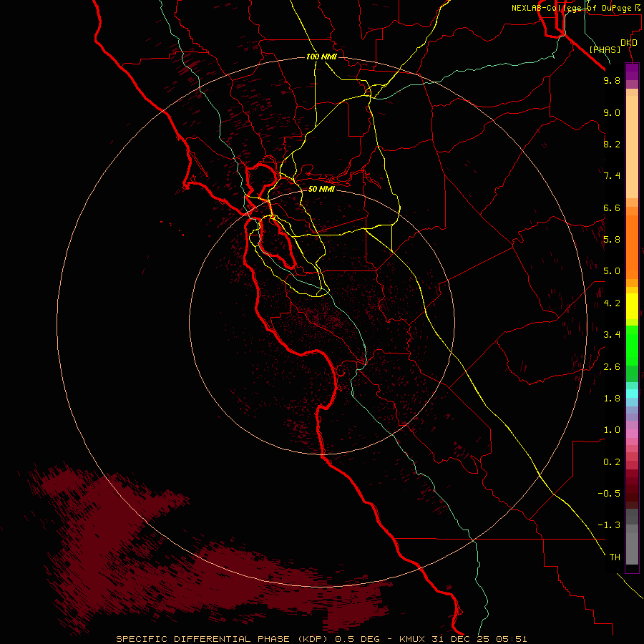Click the 9.8 scale value
Screen dimensions: 644x644
(x=612, y=80)
